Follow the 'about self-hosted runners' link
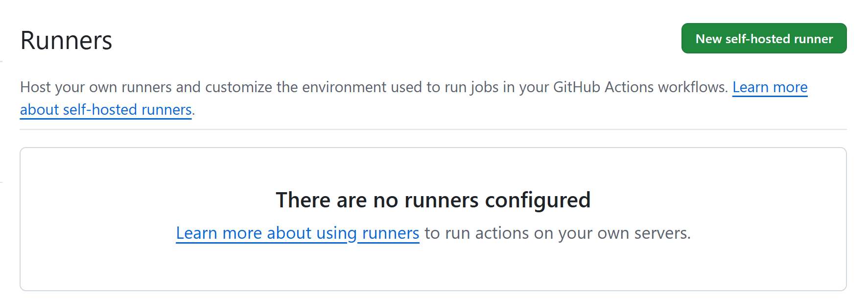The image size is (868, 301). click(106, 110)
